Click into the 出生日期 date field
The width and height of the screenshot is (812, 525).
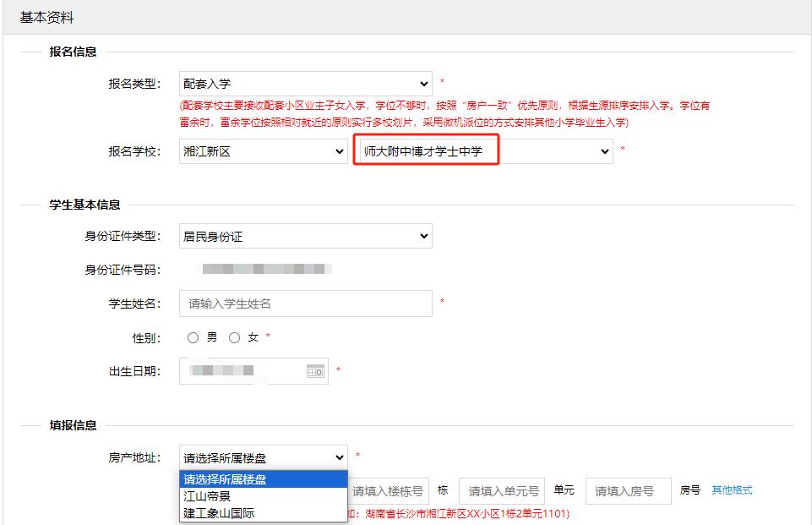pyautogui.click(x=241, y=371)
